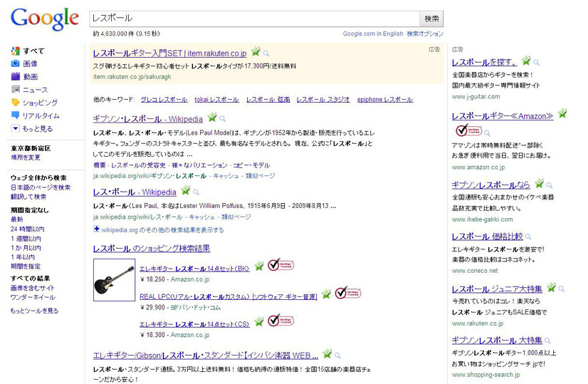Click the newspaper icon next to ニュース
Viewport: 588px width, 384px height.
pos(15,89)
